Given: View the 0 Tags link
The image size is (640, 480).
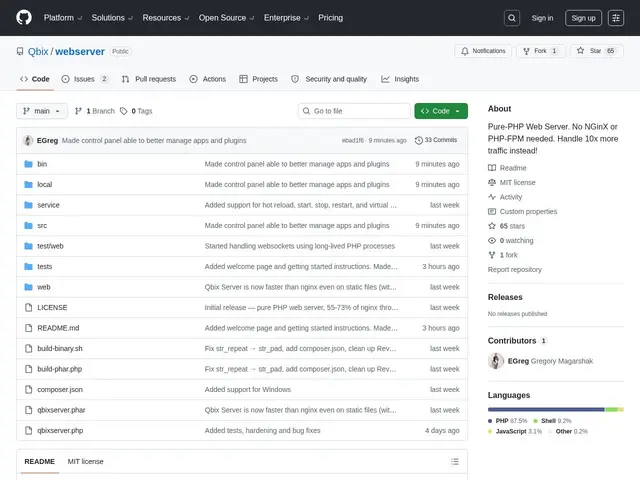Looking at the screenshot, I should 136,111.
